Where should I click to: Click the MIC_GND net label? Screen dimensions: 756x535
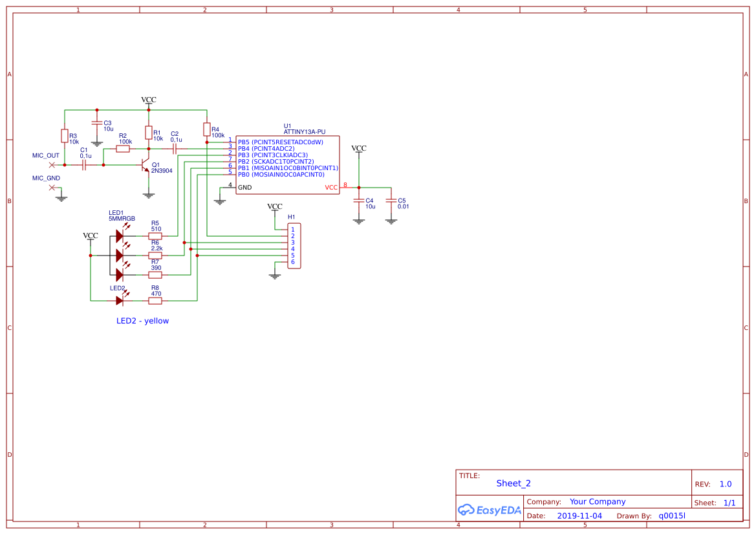47,178
